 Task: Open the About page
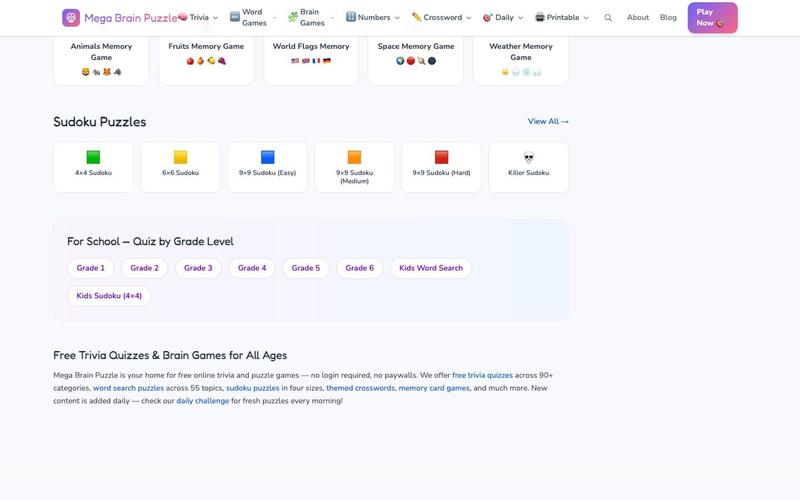pos(638,17)
